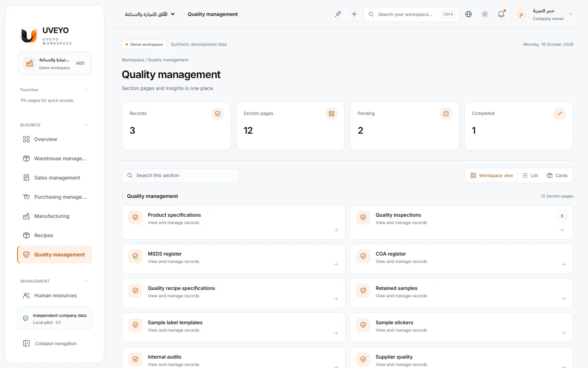Switch to List view
This screenshot has height=368, width=588.
pyautogui.click(x=530, y=175)
